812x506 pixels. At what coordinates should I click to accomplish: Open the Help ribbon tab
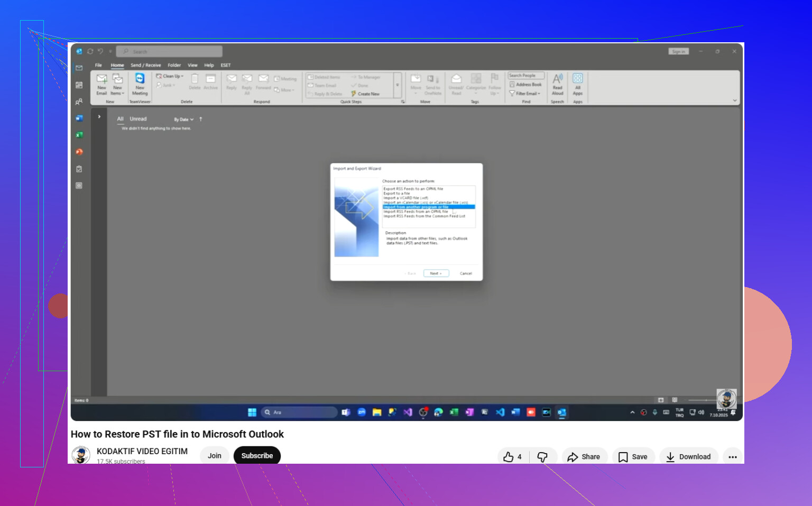point(209,65)
